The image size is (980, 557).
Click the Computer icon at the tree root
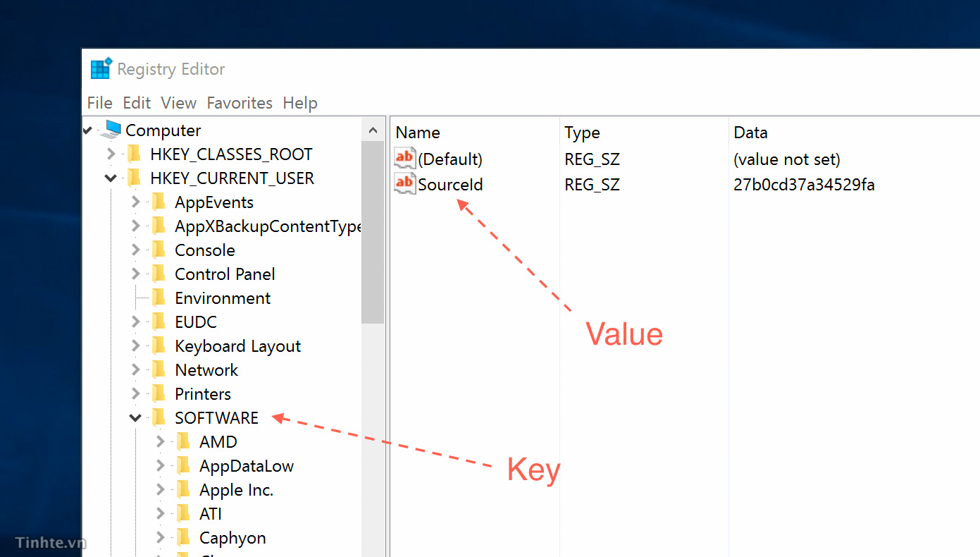click(x=111, y=130)
